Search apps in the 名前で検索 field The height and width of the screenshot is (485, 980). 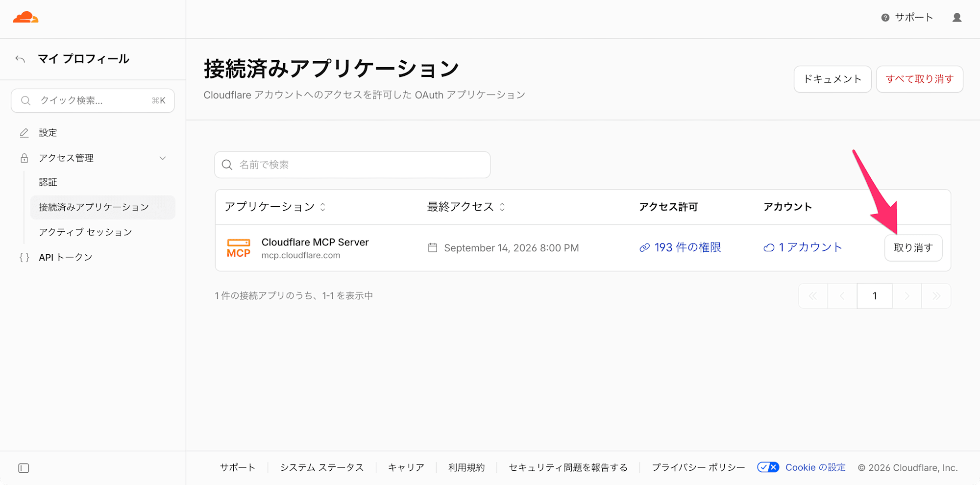point(352,165)
